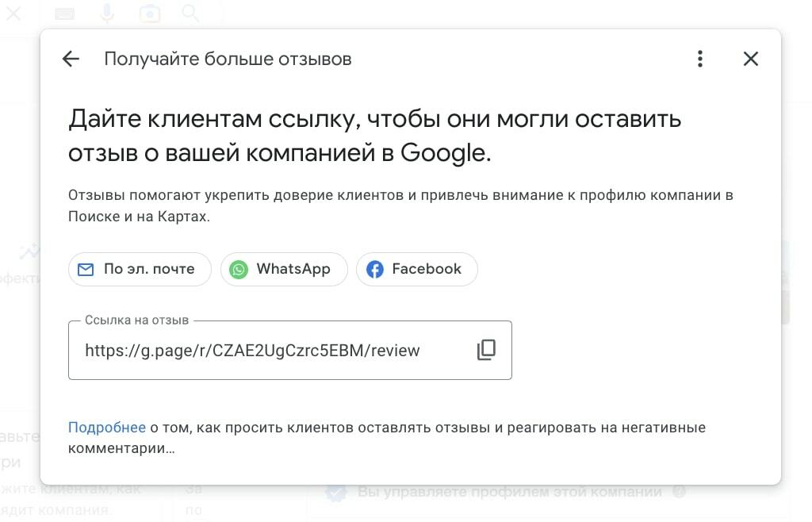Viewport: 812px width, 522px height.
Task: Select the g.page review URL field
Action: click(x=290, y=350)
